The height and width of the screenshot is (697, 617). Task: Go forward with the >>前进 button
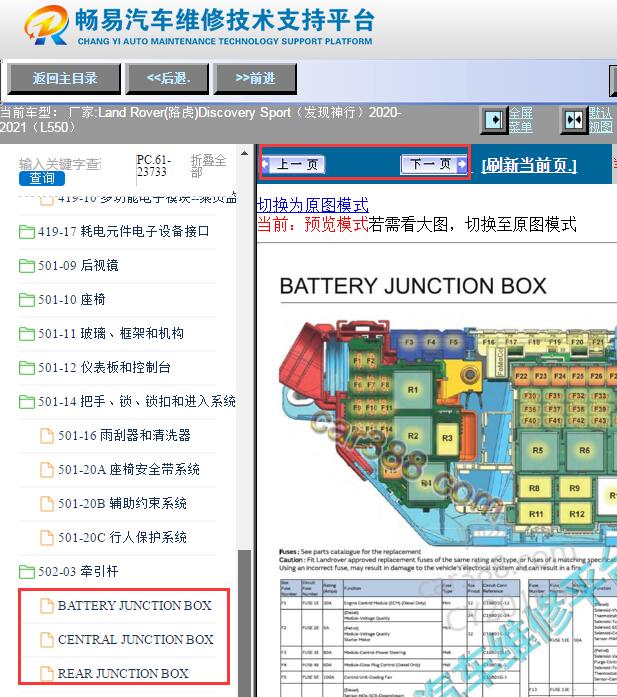point(255,79)
